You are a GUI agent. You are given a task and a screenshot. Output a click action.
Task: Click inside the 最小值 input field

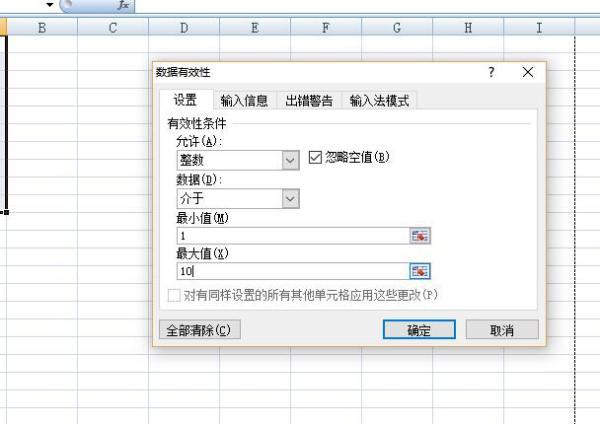(292, 236)
